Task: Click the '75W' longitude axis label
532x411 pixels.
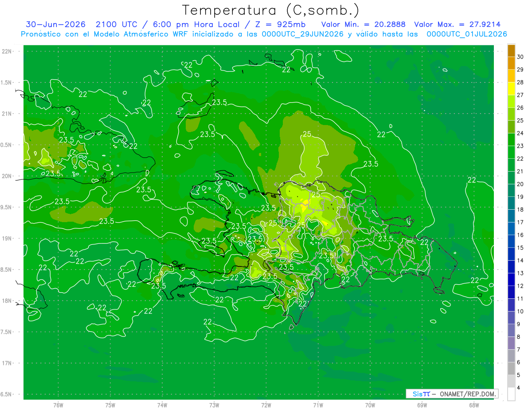Action: [x=110, y=405]
